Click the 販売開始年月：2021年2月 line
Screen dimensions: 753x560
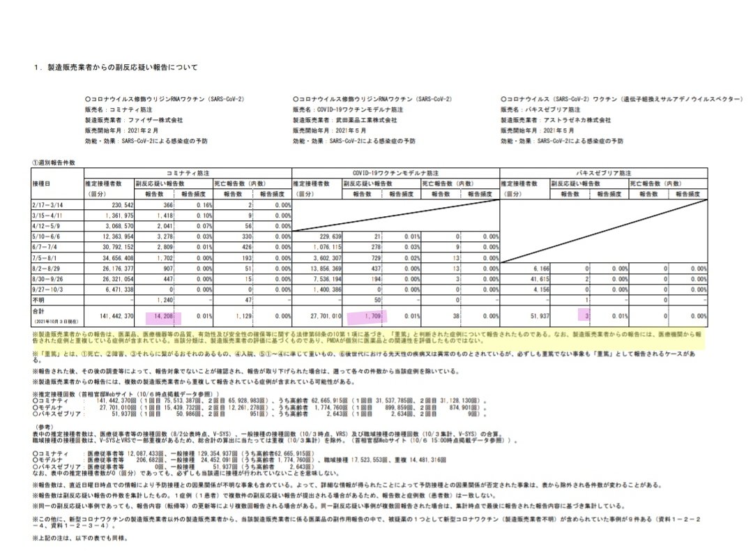pos(121,130)
